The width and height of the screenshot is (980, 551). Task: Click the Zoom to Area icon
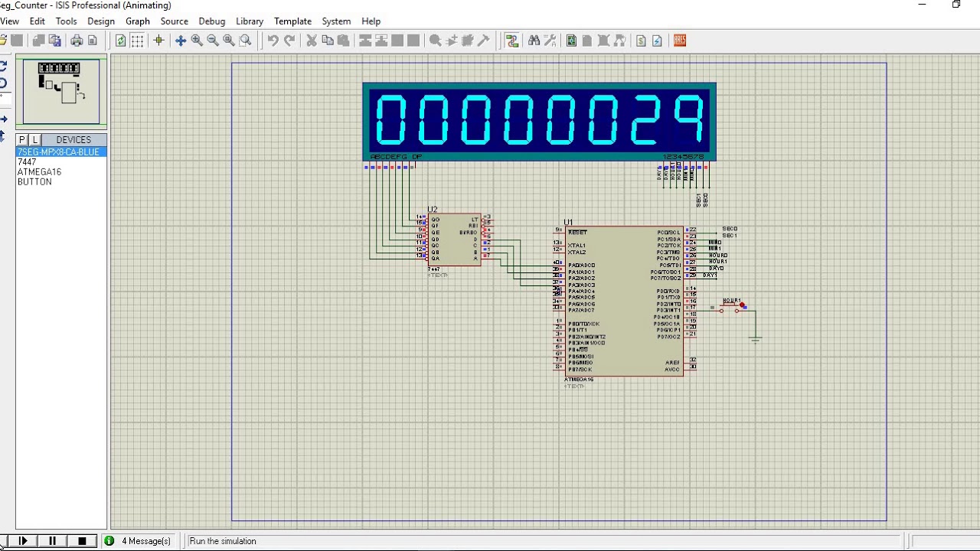[x=245, y=41]
